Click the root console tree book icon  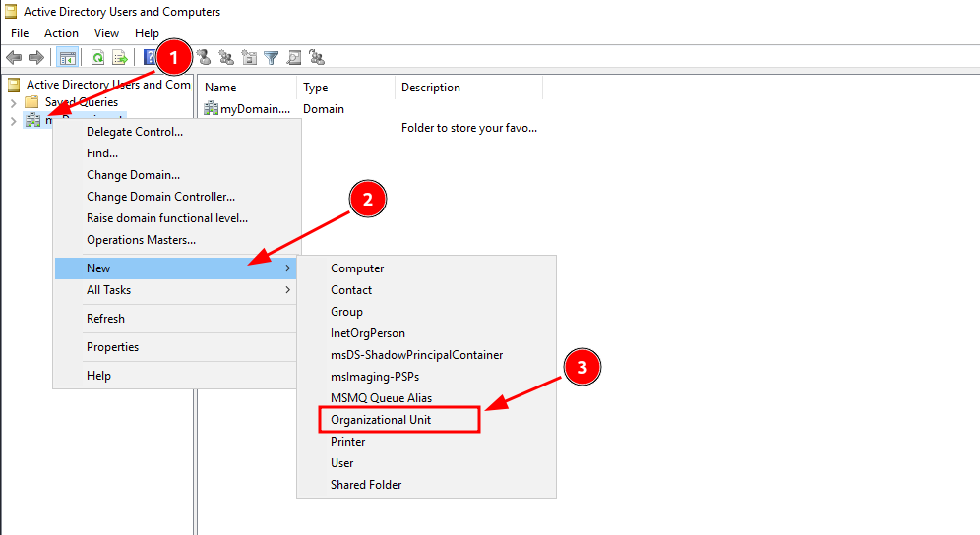13,85
